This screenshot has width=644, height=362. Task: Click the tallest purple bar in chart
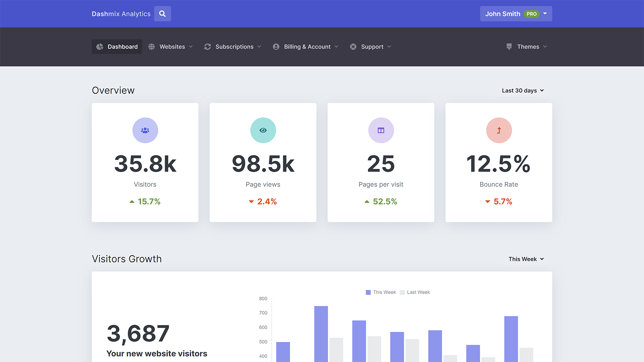pos(321,334)
